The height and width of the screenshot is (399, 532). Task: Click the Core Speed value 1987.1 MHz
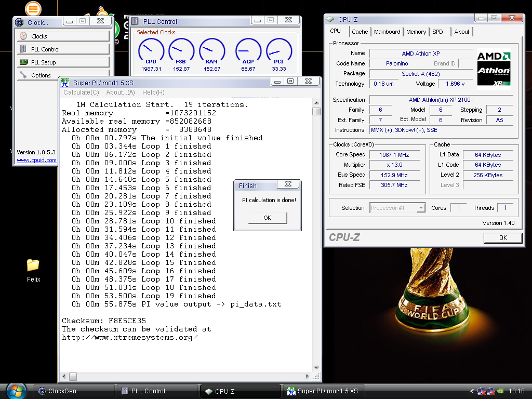pyautogui.click(x=394, y=155)
